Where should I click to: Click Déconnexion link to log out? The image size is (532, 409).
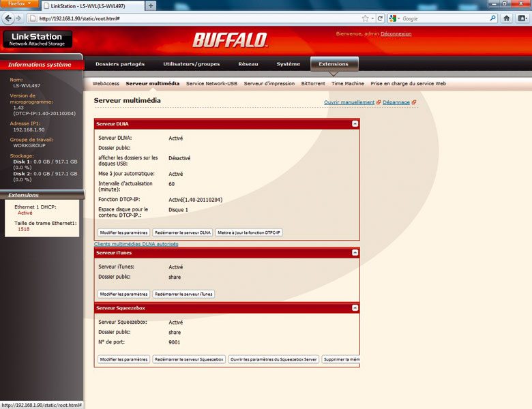[x=396, y=33]
